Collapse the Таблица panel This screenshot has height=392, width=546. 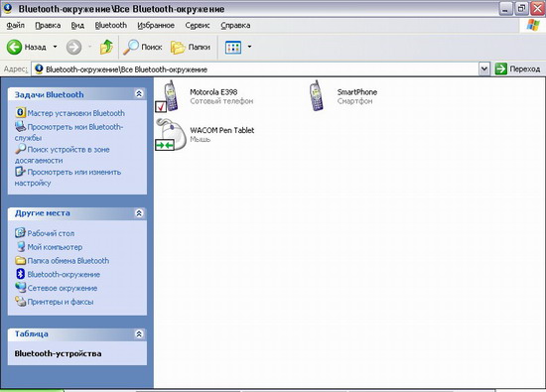(139, 333)
